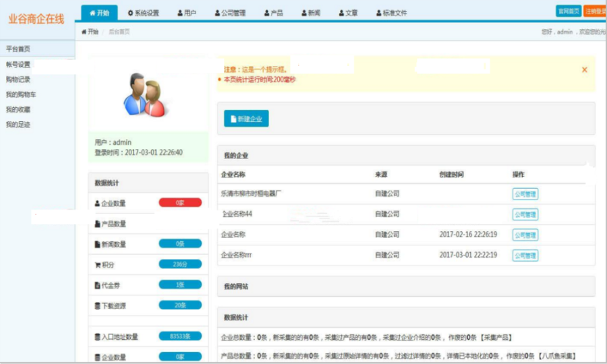Open the 文章 menu
Image resolution: width=607 pixels, height=364 pixels.
click(x=349, y=13)
